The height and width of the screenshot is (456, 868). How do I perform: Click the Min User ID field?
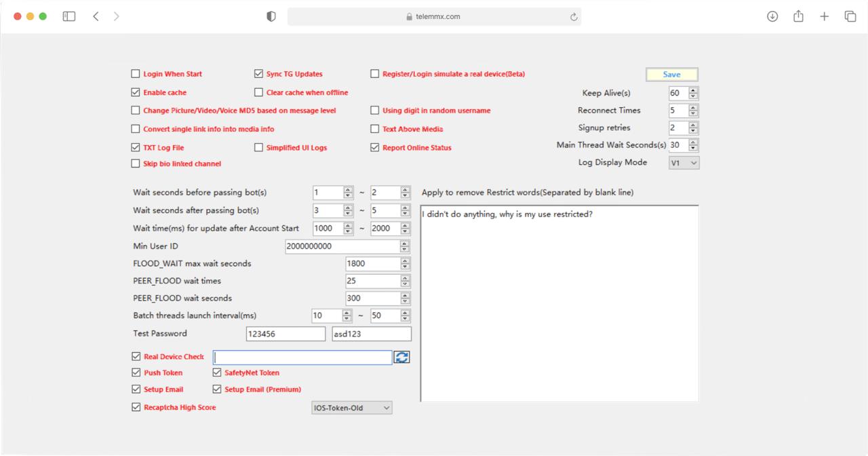pyautogui.click(x=342, y=246)
